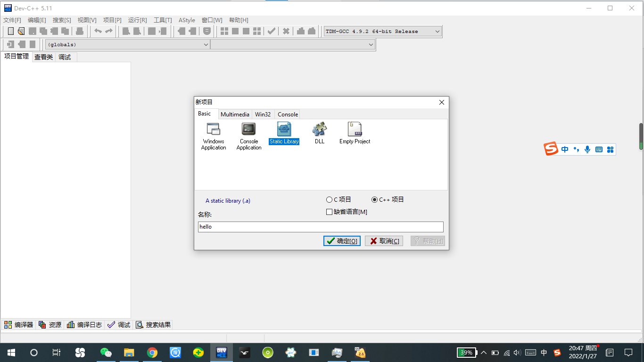Open the 项目[P] menu
The width and height of the screenshot is (644, 362).
point(112,20)
